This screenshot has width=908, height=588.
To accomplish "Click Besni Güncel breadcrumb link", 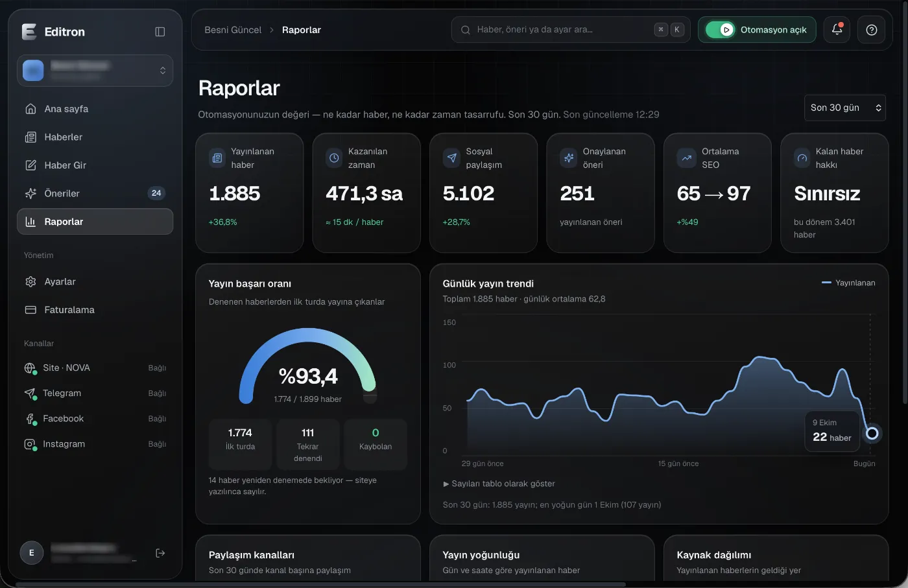I will tap(233, 30).
